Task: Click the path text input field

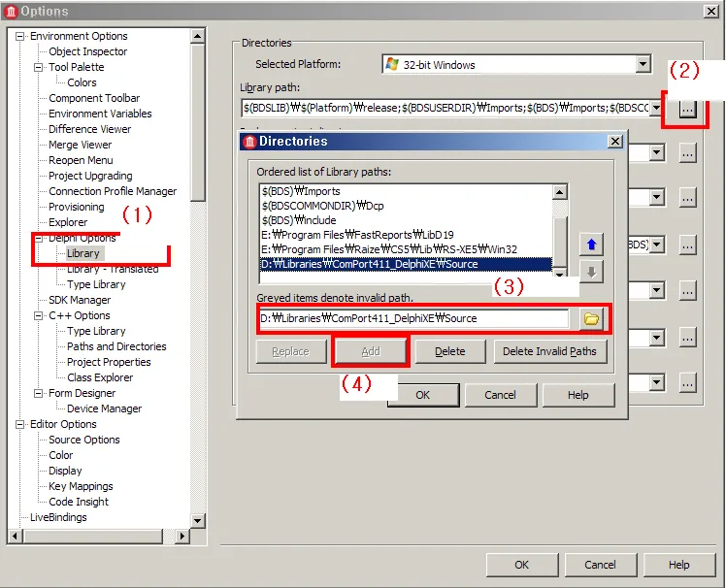Action: point(413,318)
